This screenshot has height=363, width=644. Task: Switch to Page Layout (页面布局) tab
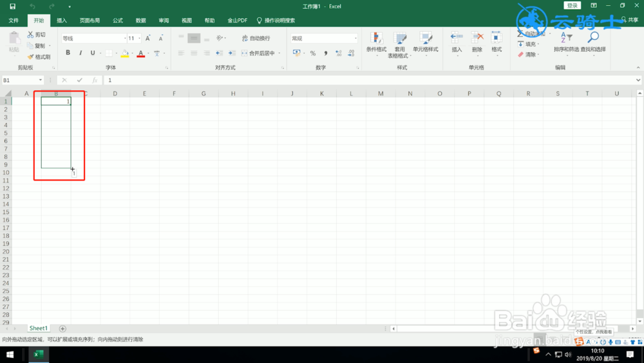pos(90,20)
